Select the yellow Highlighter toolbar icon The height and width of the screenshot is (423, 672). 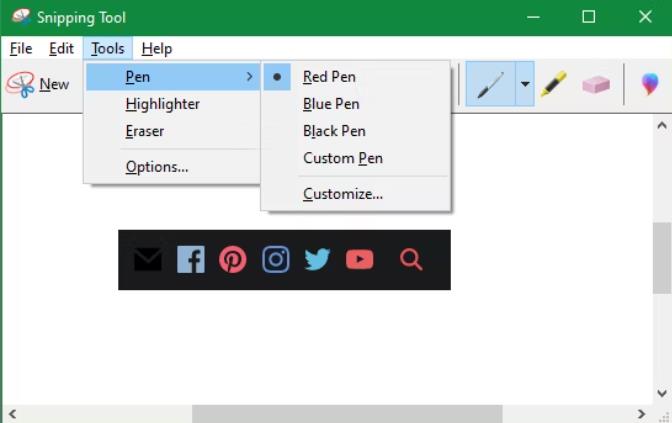(553, 84)
